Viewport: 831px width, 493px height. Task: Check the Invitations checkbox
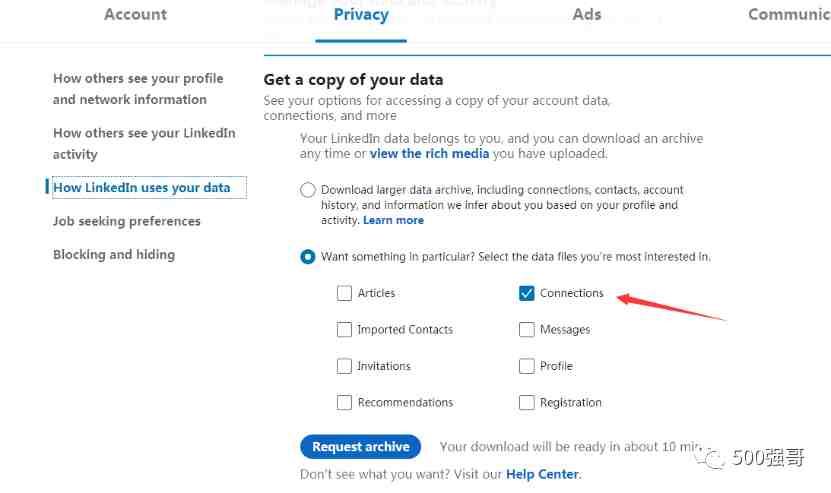pyautogui.click(x=344, y=366)
